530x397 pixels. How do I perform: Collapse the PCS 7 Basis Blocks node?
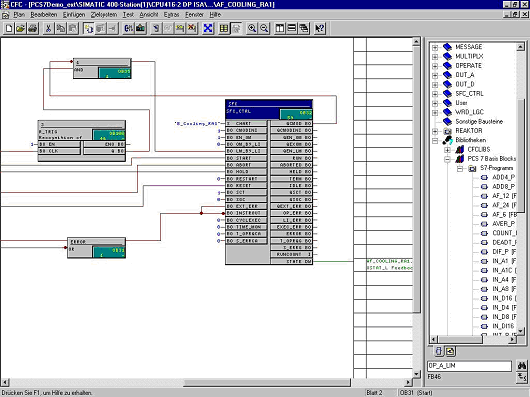(448, 159)
